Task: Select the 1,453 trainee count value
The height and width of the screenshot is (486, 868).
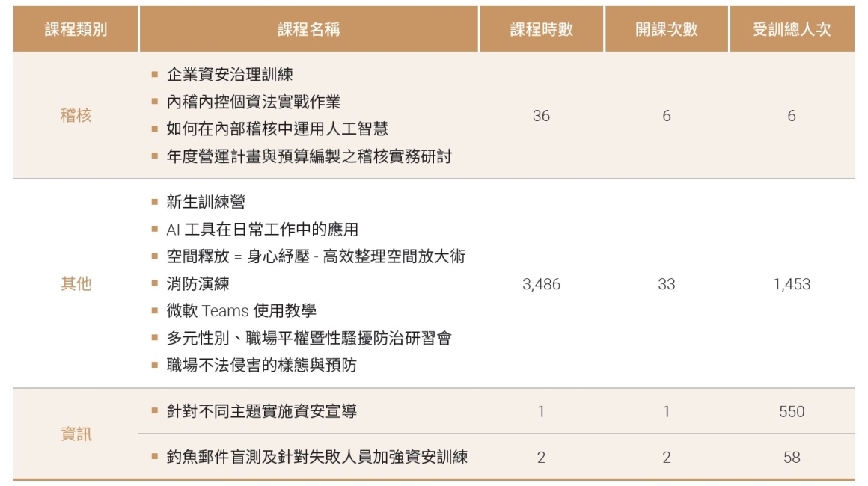Action: click(792, 284)
